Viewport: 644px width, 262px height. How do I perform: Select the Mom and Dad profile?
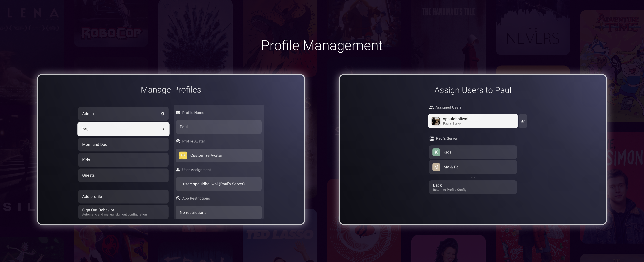[x=123, y=145]
